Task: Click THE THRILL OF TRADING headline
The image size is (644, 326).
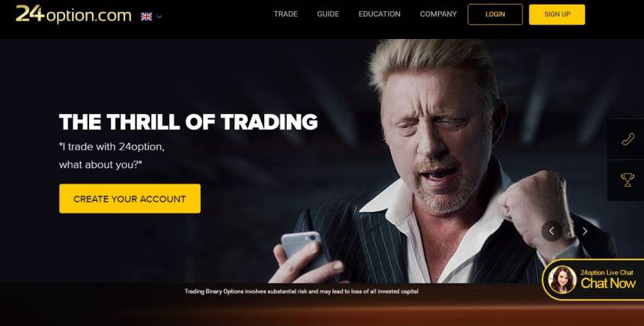Action: [x=188, y=122]
